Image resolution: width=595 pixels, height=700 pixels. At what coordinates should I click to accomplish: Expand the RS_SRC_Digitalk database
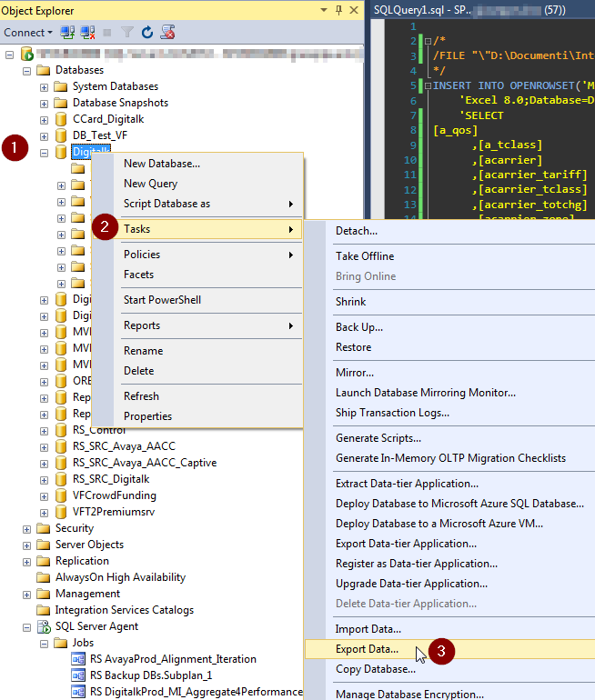(44, 480)
